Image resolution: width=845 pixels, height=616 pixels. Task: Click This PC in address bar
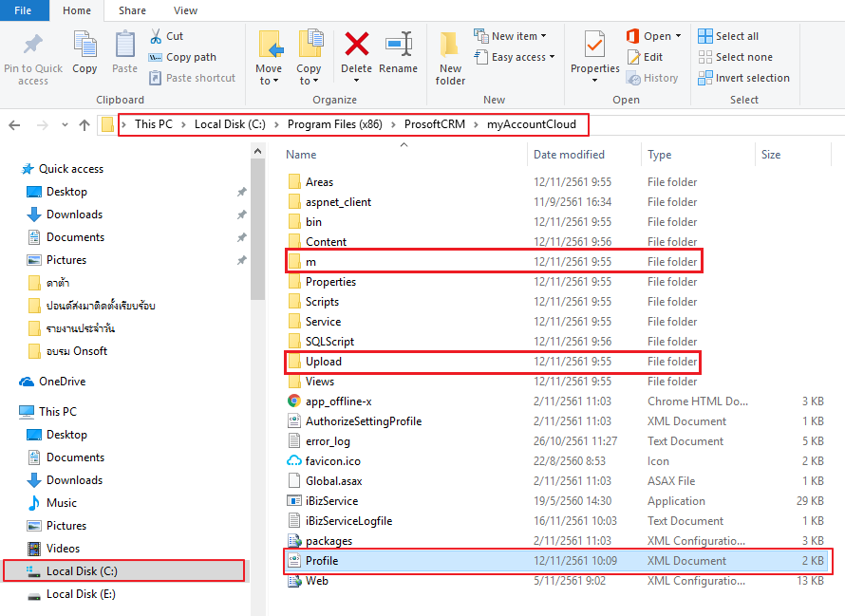(x=154, y=124)
